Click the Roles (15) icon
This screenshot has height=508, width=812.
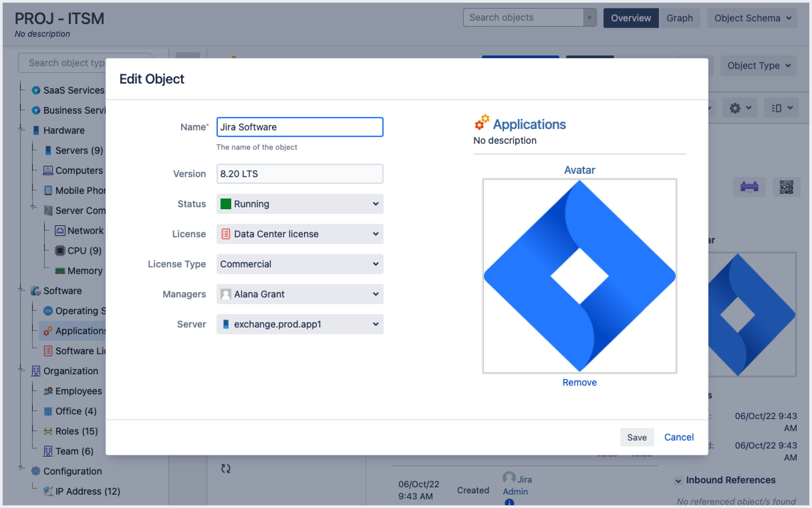(x=48, y=431)
